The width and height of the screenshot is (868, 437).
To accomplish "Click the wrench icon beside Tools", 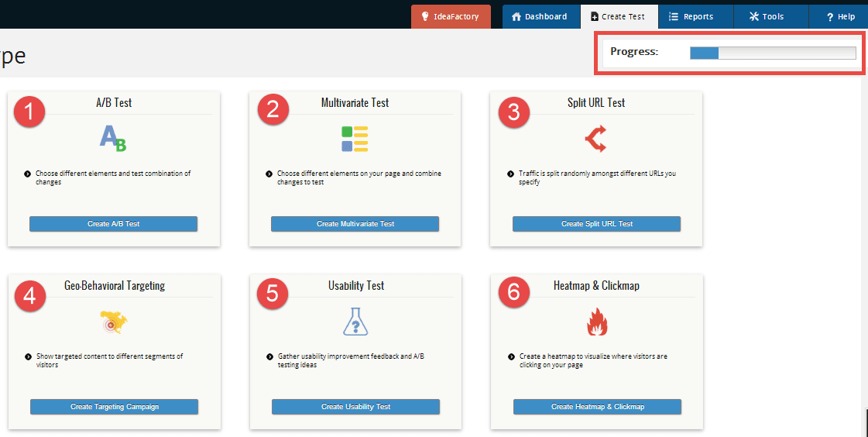I will coord(754,16).
